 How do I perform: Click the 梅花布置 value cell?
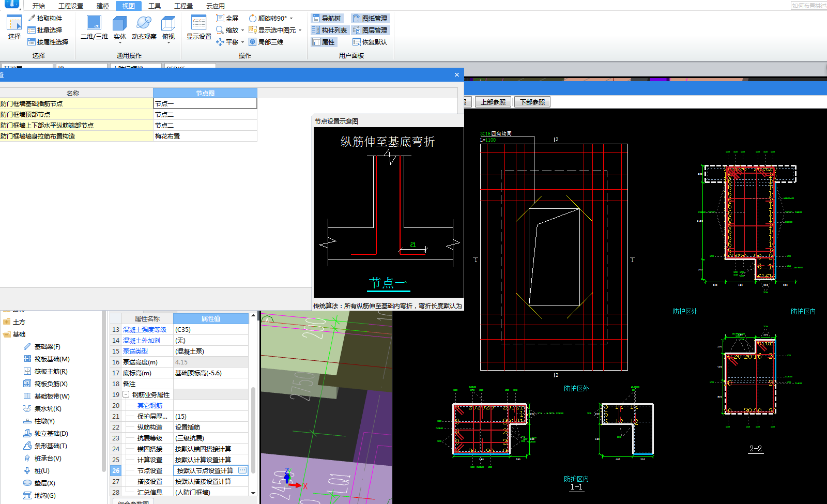(205, 136)
